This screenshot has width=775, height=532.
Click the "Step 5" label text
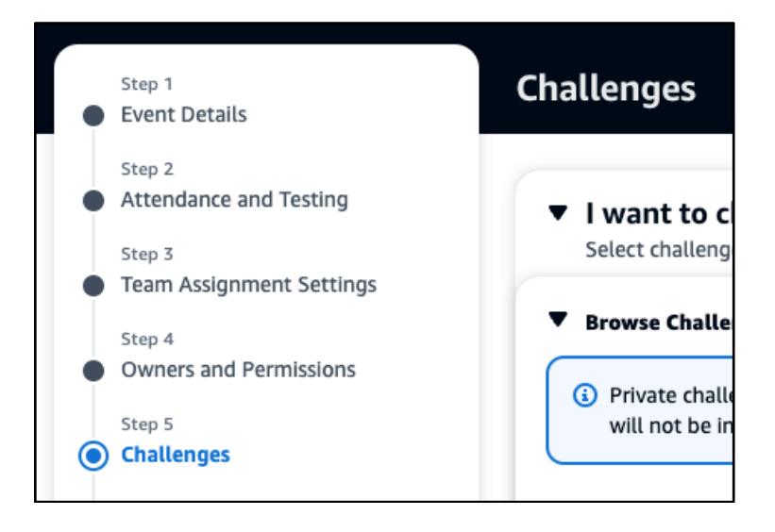[x=141, y=424]
